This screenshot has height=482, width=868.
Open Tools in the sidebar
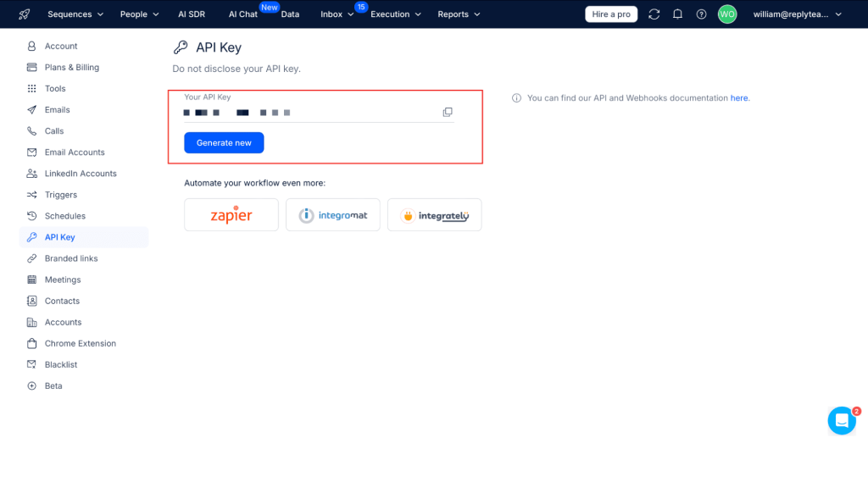[x=55, y=89]
